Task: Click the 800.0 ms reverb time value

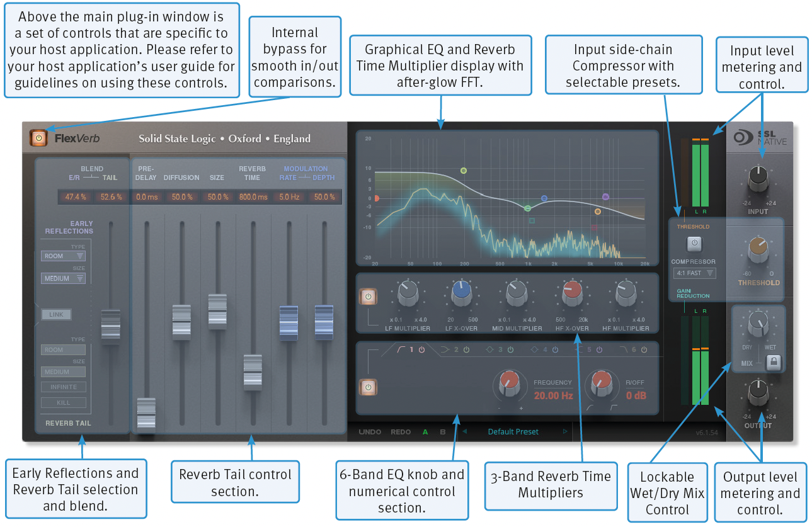Action: [253, 197]
